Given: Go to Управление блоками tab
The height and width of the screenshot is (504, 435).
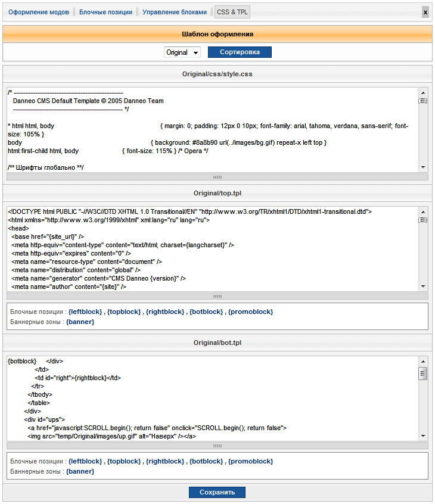Looking at the screenshot, I should [x=175, y=12].
